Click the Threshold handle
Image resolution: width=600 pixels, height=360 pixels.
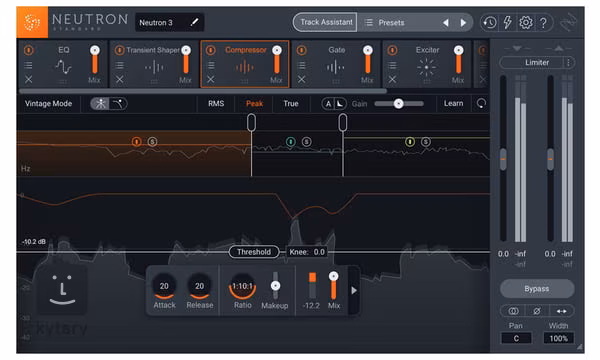pos(254,252)
